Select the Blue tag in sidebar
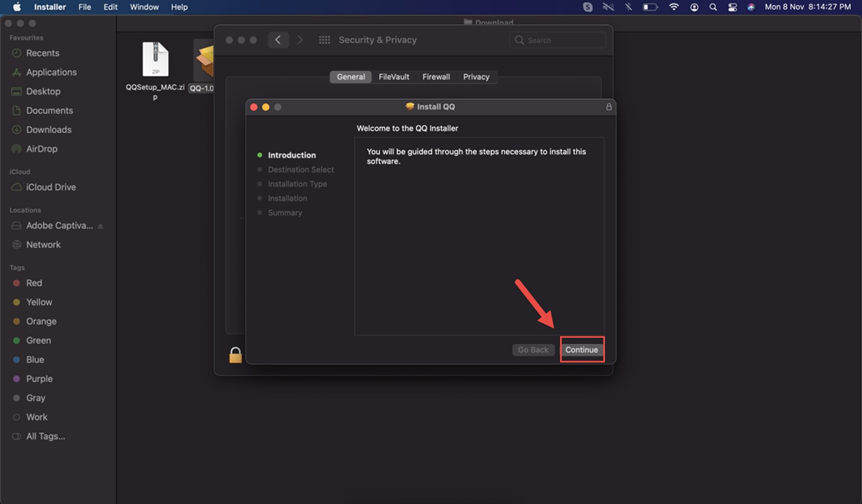The width and height of the screenshot is (862, 504). coord(35,359)
